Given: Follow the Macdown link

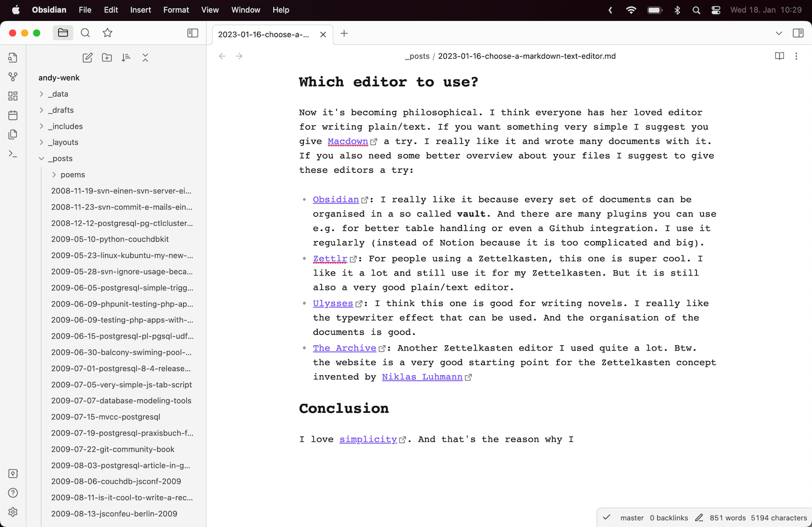Looking at the screenshot, I should (348, 141).
